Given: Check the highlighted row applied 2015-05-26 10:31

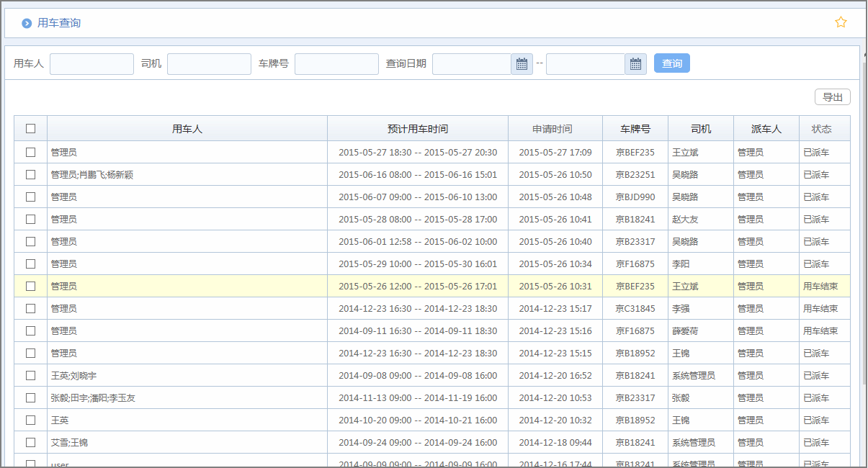Looking at the screenshot, I should coord(30,286).
